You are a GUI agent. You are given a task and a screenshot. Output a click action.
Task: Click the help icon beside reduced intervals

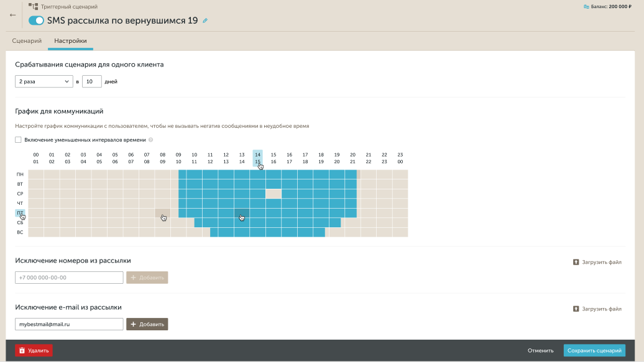tap(151, 140)
